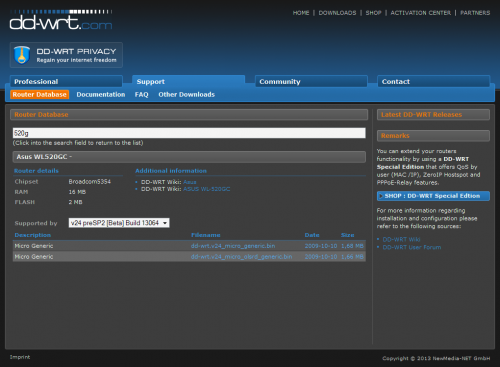Select the Support tab

(x=188, y=81)
